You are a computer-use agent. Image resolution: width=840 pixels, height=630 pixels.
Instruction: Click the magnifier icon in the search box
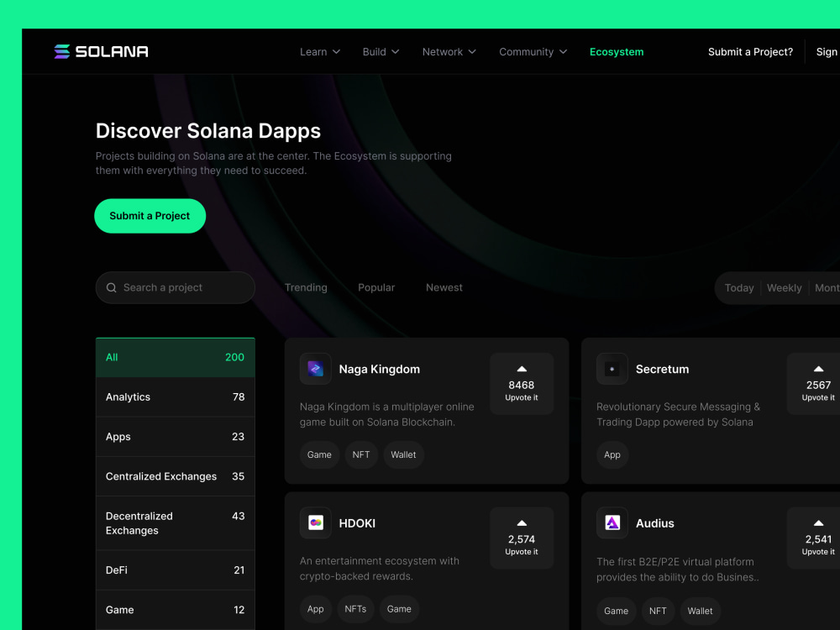(x=112, y=287)
